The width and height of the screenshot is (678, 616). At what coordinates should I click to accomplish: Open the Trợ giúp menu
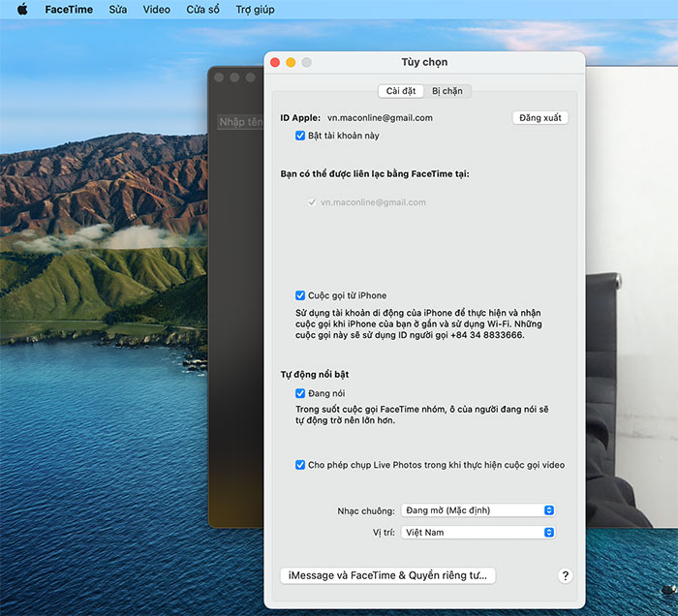point(255,10)
